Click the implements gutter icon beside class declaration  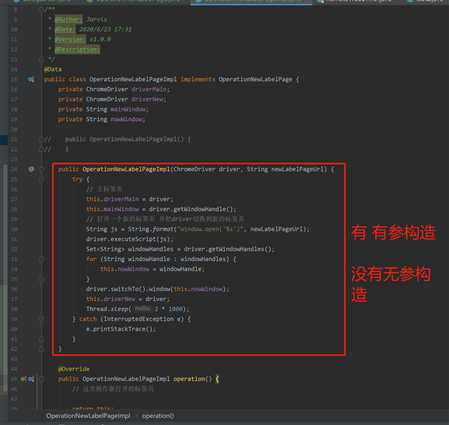pyautogui.click(x=30, y=79)
